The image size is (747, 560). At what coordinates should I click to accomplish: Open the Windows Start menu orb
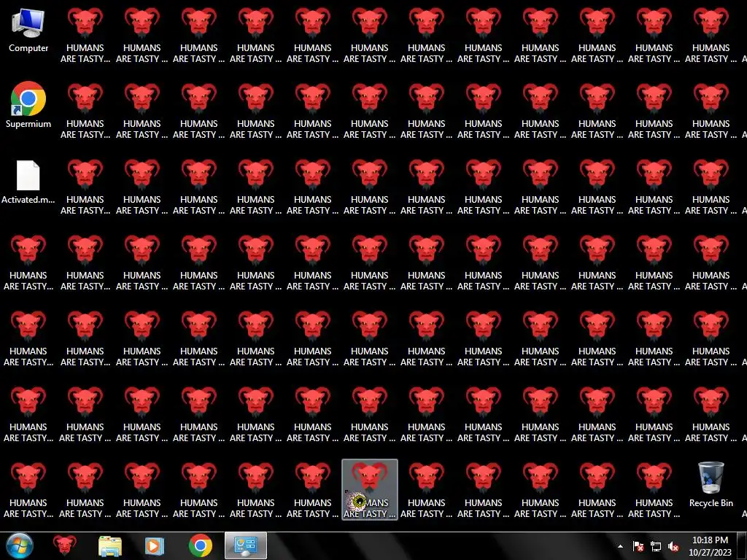19,545
